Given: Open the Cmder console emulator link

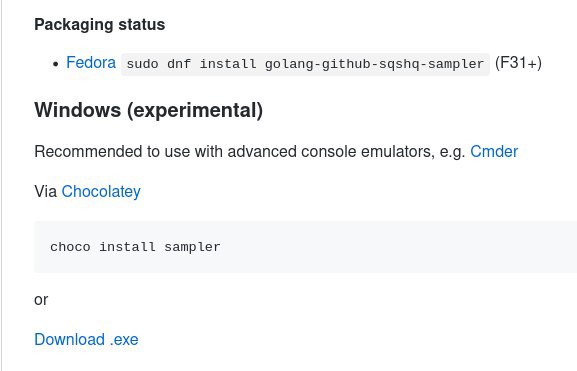Looking at the screenshot, I should coord(494,152).
